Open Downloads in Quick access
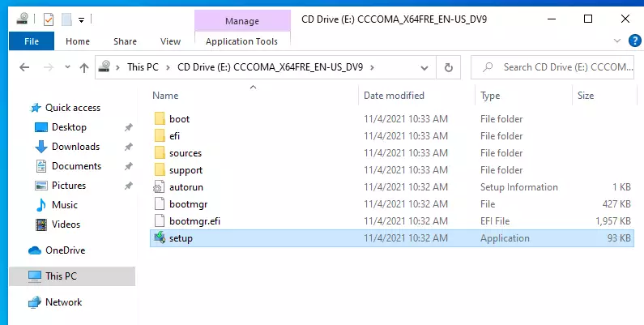Viewport: 644px width, 325px height. point(75,147)
